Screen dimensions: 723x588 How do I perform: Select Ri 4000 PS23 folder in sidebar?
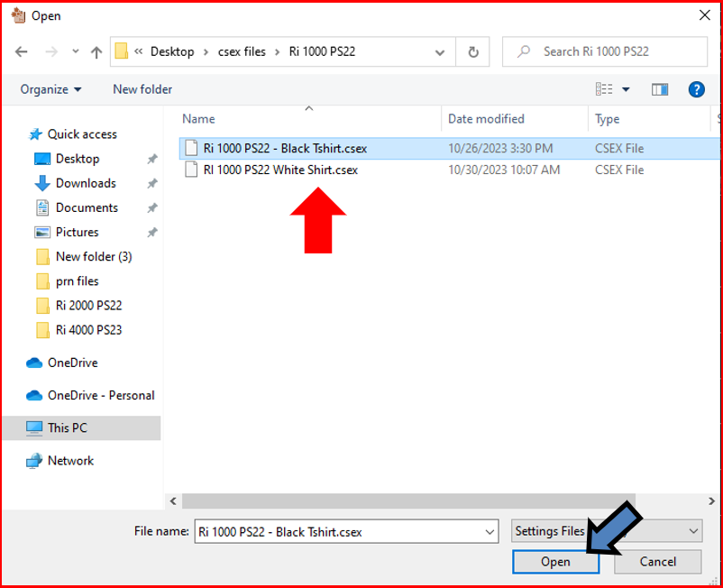coord(88,330)
